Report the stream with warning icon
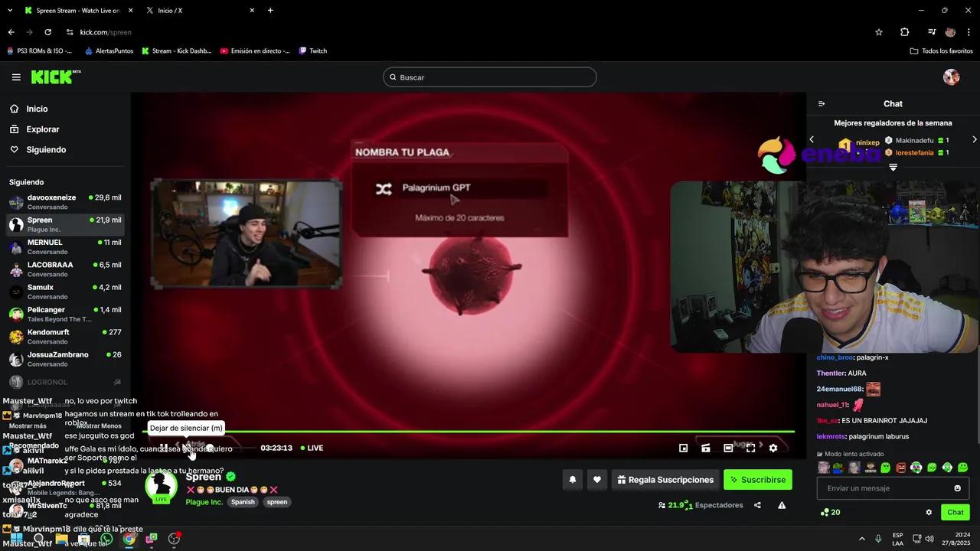 pyautogui.click(x=782, y=505)
